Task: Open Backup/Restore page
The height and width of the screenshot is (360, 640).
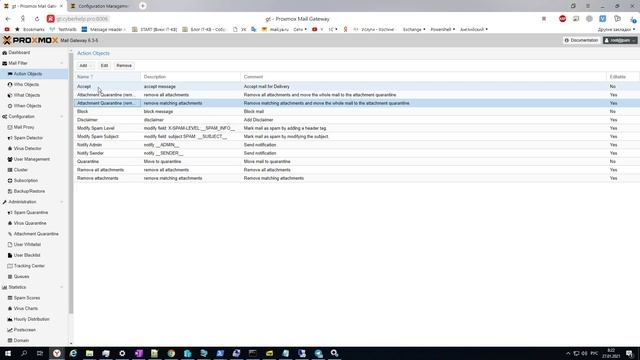Action: tap(29, 191)
